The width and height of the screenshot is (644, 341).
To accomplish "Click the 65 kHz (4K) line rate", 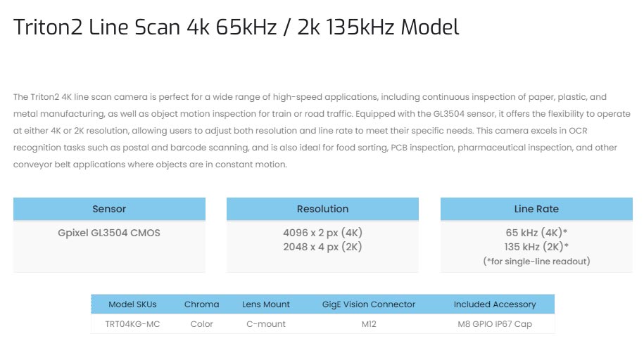I will point(536,233).
